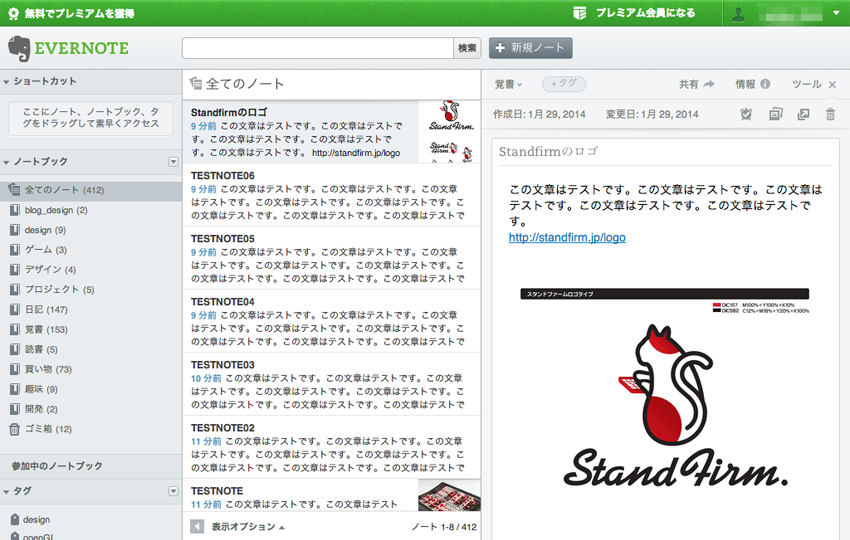Click the Standfirm logo note thumbnail
The image size is (850, 540).
pos(449,132)
